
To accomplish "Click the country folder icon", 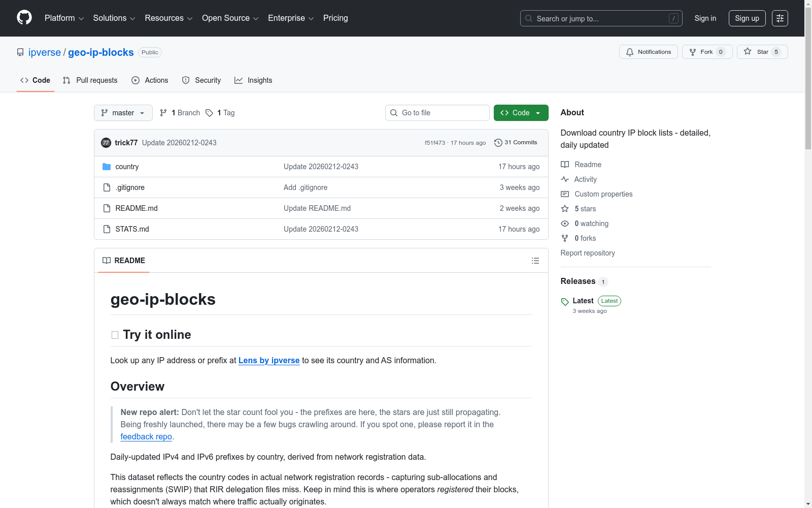I will pyautogui.click(x=107, y=167).
